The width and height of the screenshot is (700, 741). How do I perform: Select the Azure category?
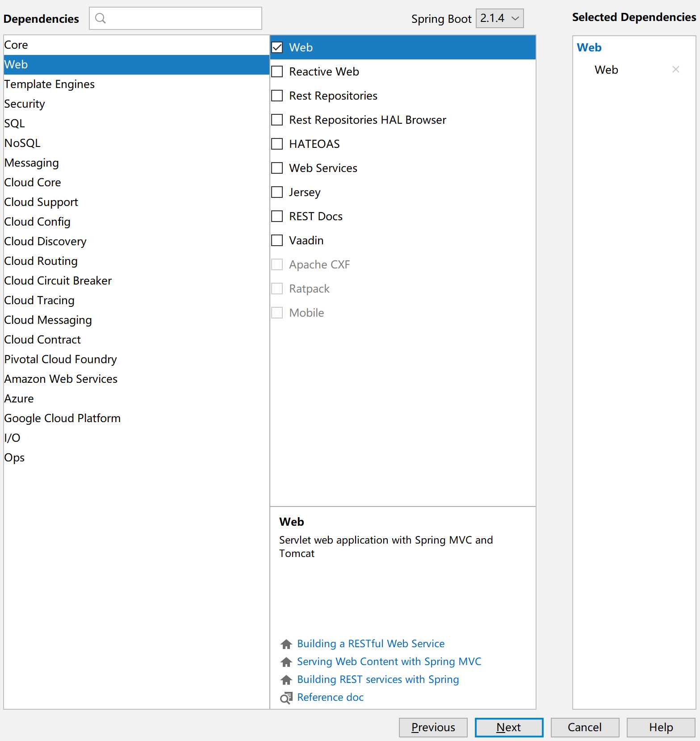136,398
